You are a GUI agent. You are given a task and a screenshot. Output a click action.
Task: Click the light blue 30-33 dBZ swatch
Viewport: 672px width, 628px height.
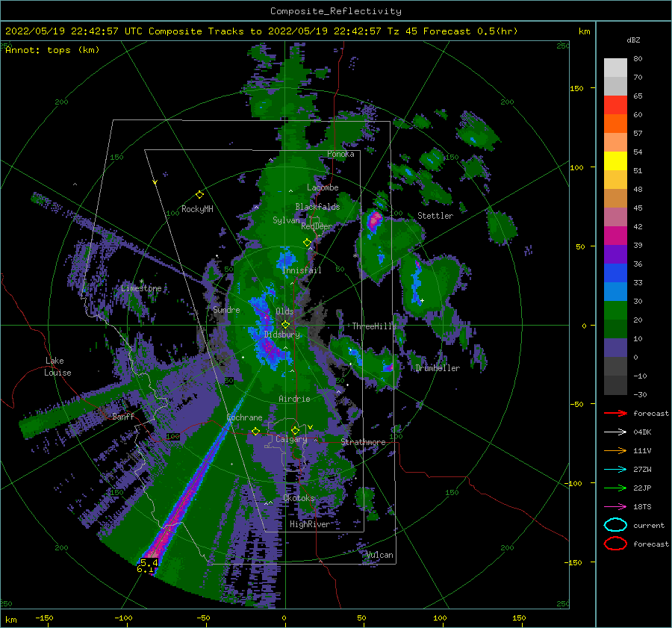pyautogui.click(x=615, y=291)
